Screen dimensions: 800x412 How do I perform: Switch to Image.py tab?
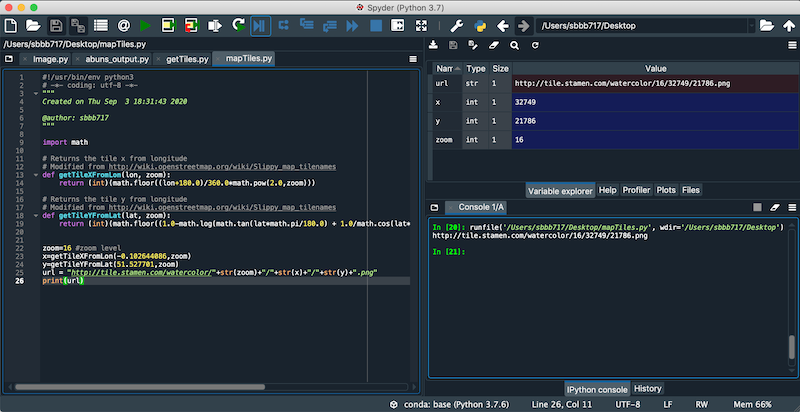[x=50, y=59]
